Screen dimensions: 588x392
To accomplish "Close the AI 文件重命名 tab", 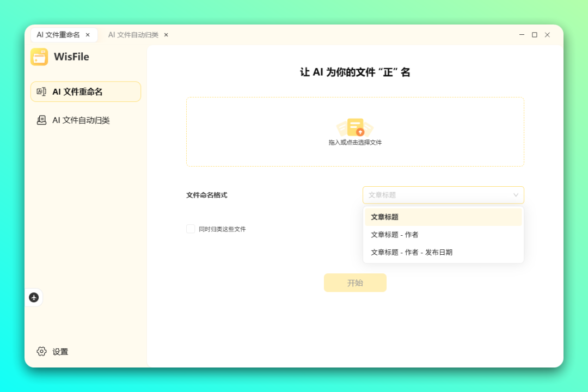I will (88, 35).
